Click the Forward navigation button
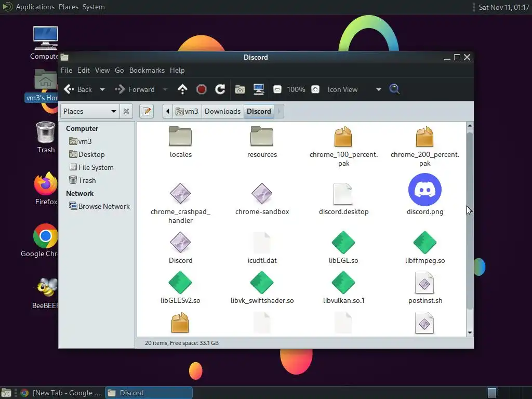Screen dimensions: 532x399 coord(135,89)
